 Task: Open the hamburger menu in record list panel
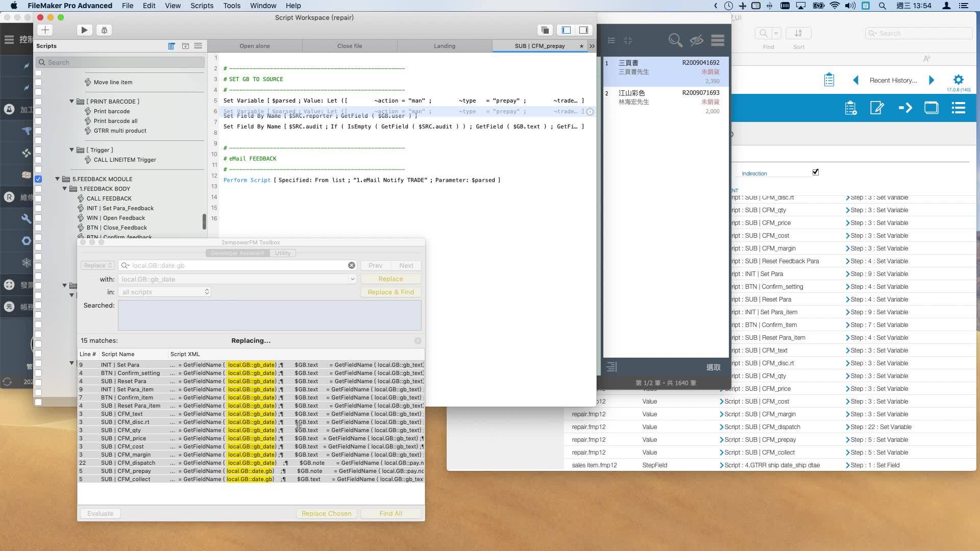718,40
